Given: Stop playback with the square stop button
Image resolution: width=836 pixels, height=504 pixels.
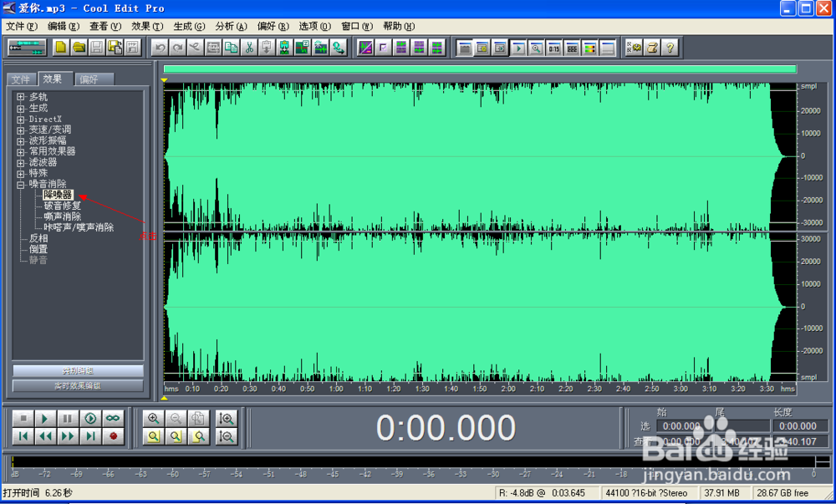Looking at the screenshot, I should 23,418.
